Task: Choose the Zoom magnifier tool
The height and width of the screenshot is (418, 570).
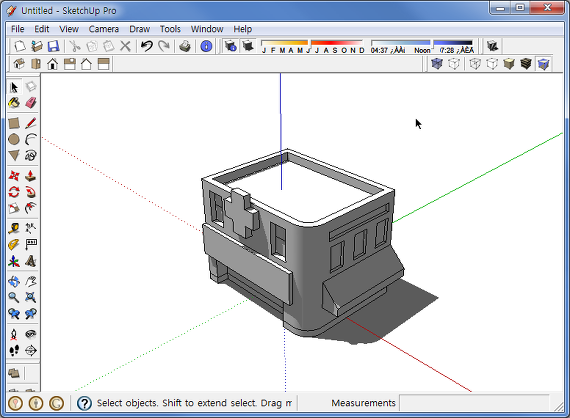Action: [x=14, y=297]
